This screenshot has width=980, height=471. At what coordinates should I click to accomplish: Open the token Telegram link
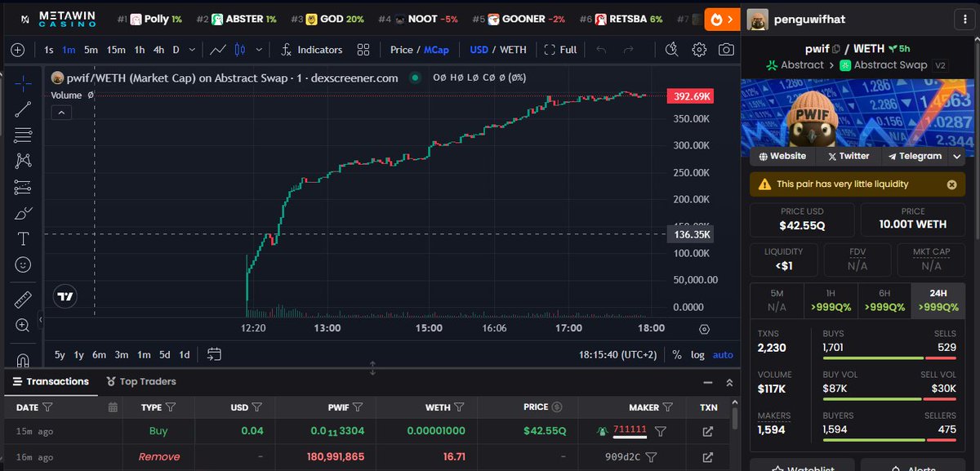tap(914, 156)
